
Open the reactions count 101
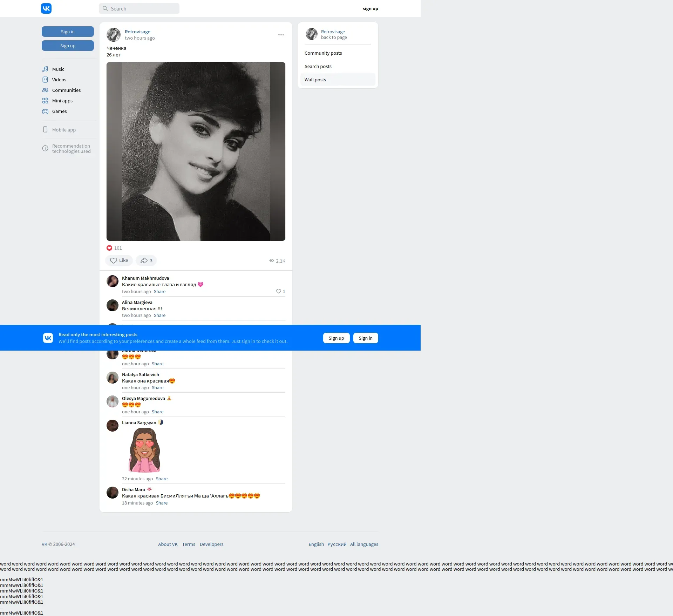(115, 248)
